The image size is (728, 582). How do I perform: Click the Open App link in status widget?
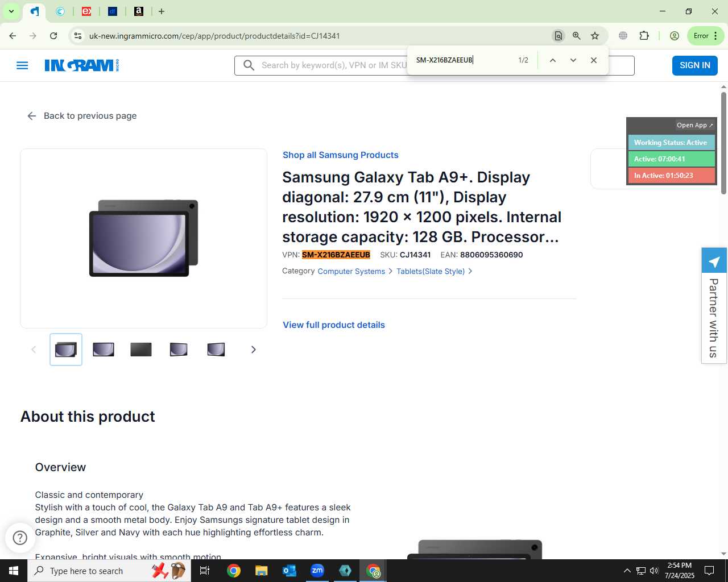pyautogui.click(x=694, y=125)
